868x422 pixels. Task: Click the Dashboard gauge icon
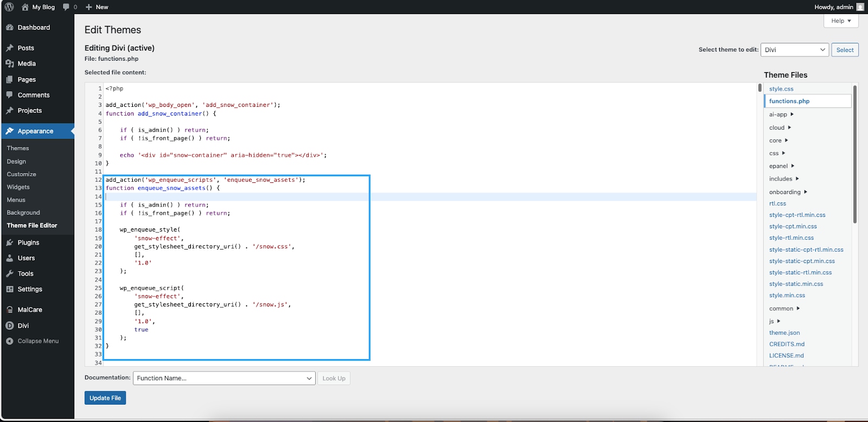pyautogui.click(x=10, y=28)
